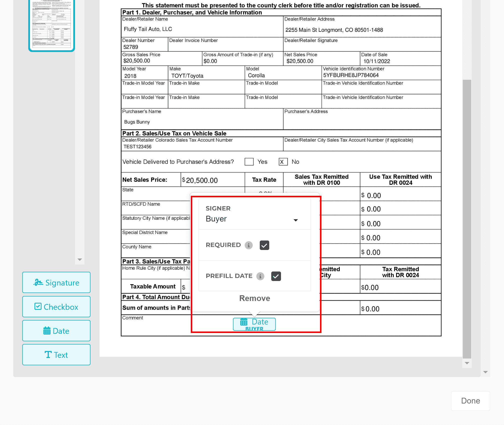Image resolution: width=504 pixels, height=425 pixels.
Task: Click outer page scroll down arrow
Action: pyautogui.click(x=485, y=372)
